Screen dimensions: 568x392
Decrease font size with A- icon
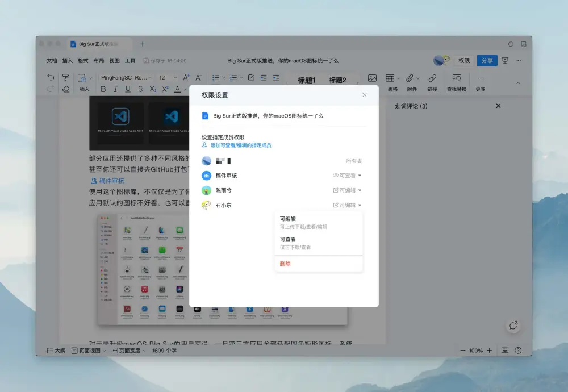198,77
